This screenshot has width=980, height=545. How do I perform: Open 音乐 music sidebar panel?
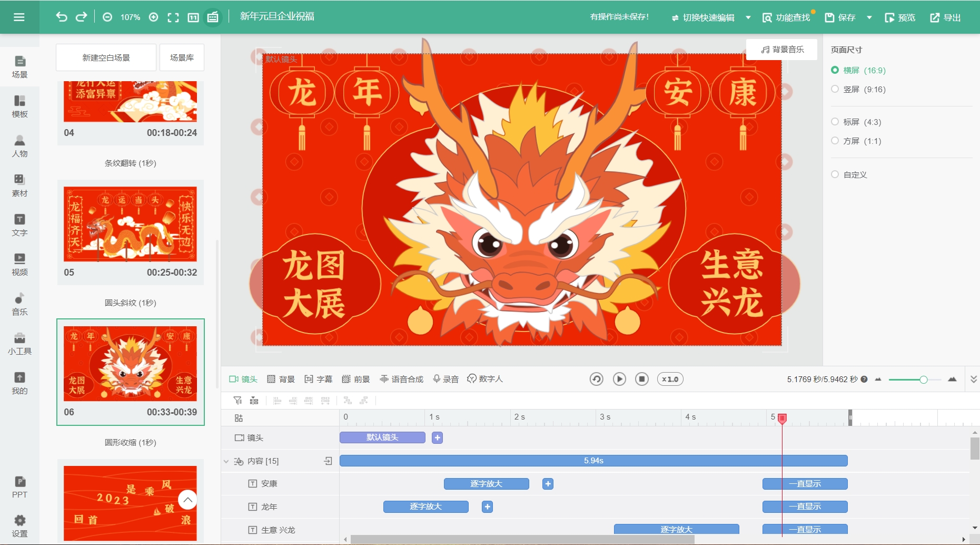coord(19,304)
